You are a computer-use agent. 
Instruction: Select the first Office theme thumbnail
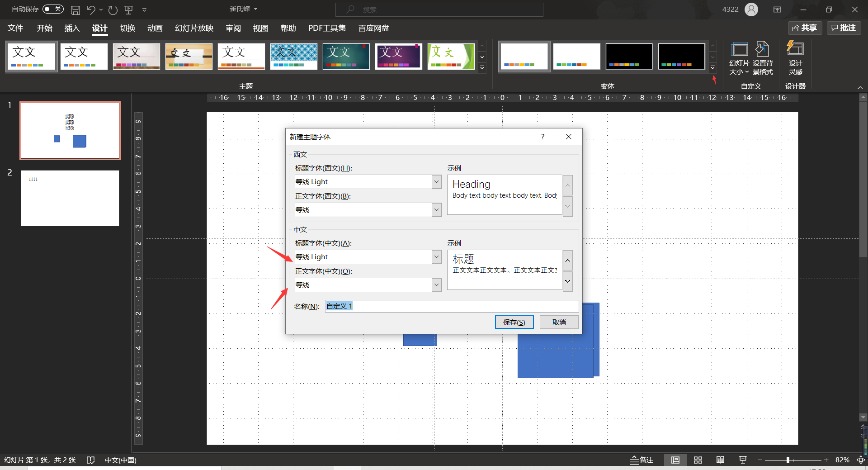point(32,57)
